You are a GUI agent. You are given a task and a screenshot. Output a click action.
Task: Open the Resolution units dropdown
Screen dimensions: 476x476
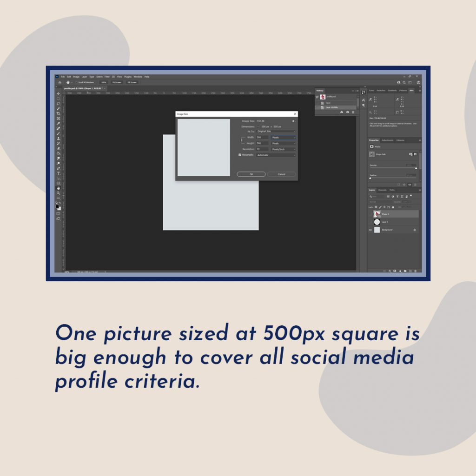point(283,149)
